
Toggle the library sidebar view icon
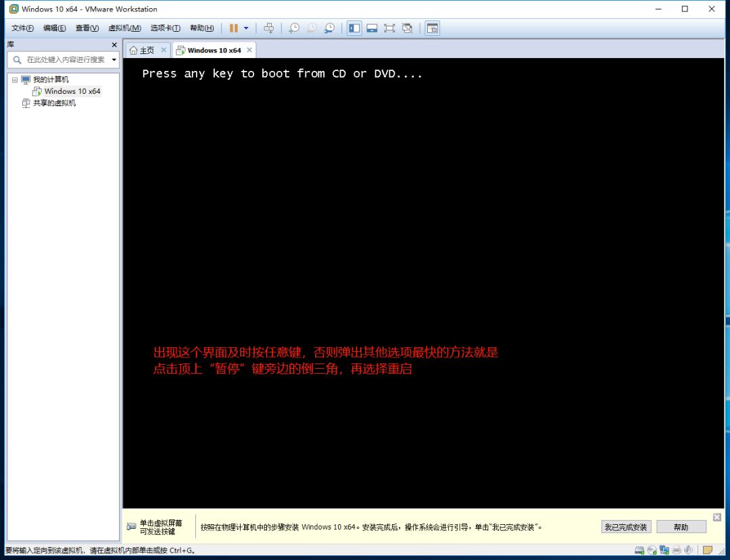tap(354, 28)
